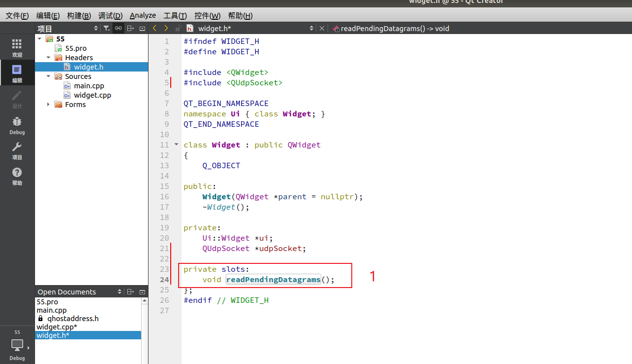Image resolution: width=632 pixels, height=364 pixels.
Task: Collapse the Sources folder
Action: click(x=48, y=76)
